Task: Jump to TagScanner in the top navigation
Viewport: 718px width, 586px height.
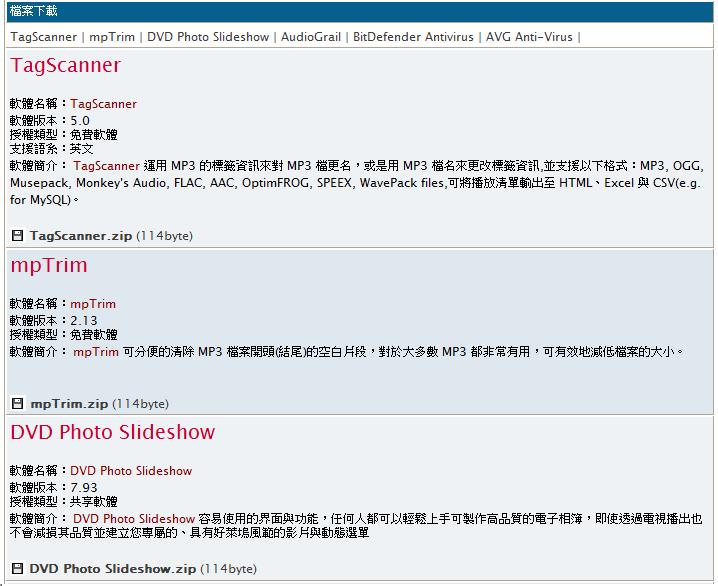Action: point(43,37)
